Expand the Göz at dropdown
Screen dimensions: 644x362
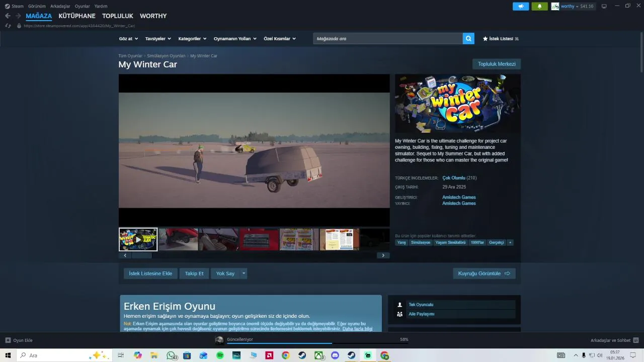(x=128, y=39)
